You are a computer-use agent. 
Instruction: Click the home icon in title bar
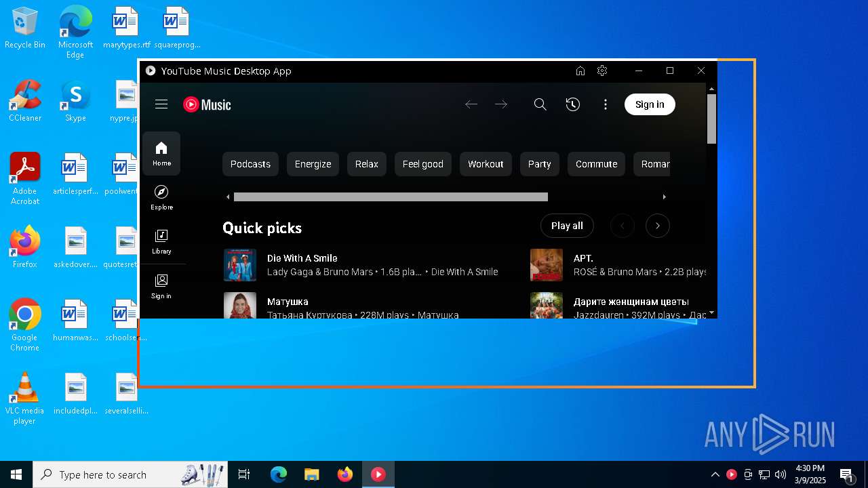point(580,70)
